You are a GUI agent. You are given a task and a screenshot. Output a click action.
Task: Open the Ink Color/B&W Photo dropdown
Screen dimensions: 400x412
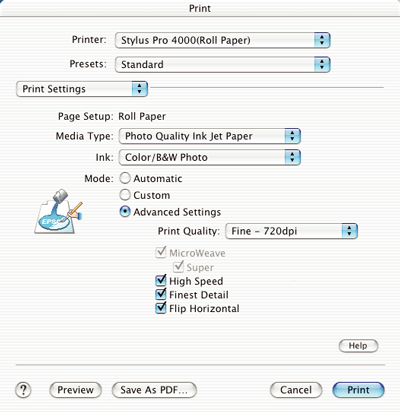210,157
